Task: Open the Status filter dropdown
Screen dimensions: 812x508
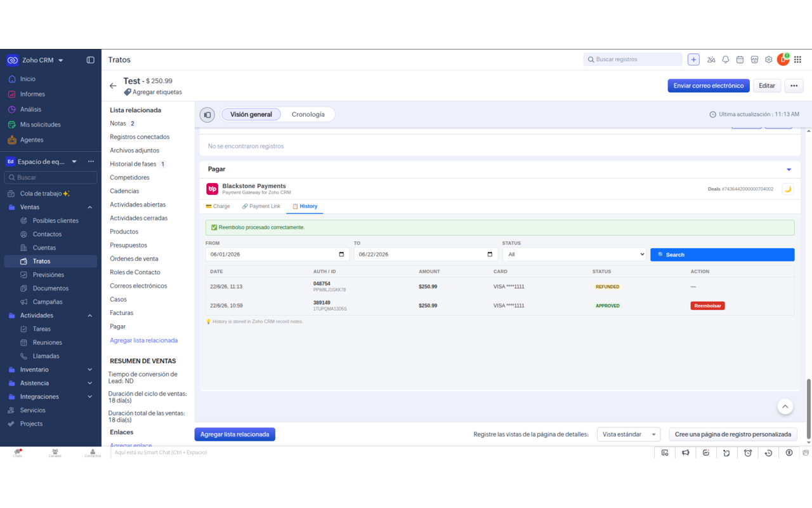Action: point(574,255)
